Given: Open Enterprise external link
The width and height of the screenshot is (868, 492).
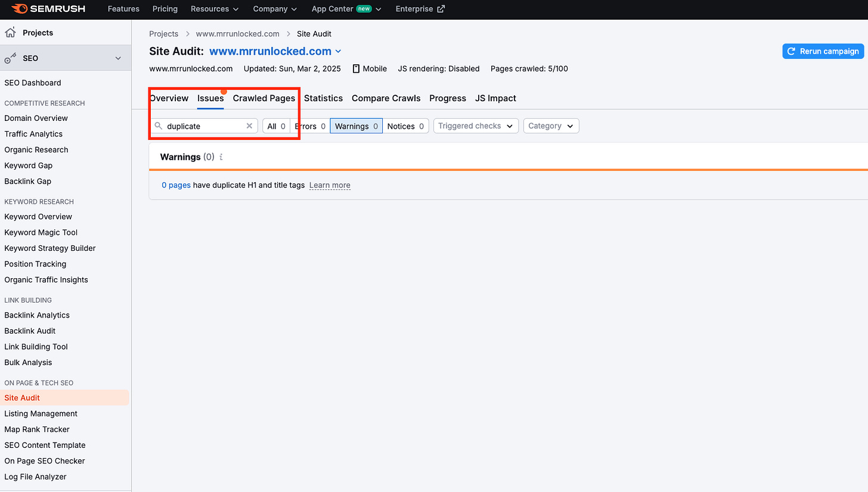Looking at the screenshot, I should (420, 9).
